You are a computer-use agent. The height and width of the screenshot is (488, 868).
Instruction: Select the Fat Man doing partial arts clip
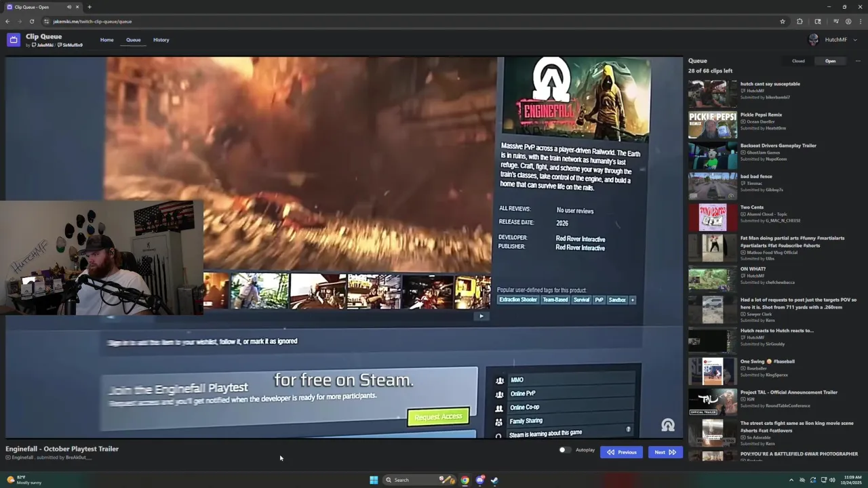pyautogui.click(x=773, y=248)
